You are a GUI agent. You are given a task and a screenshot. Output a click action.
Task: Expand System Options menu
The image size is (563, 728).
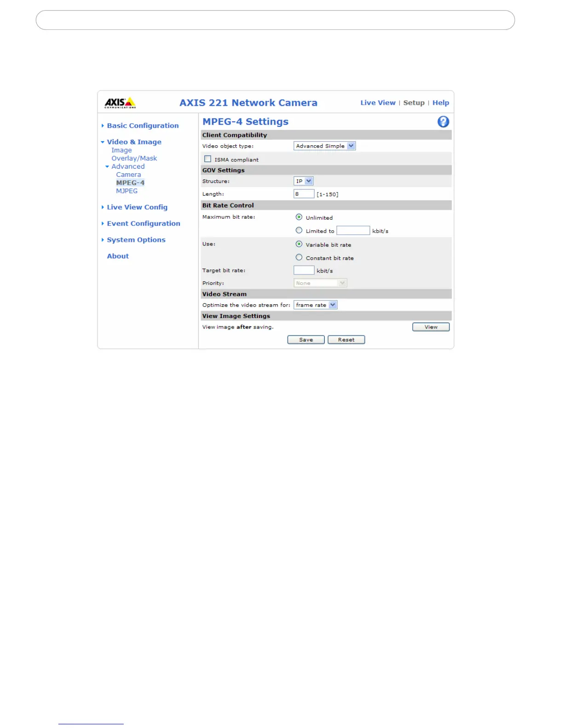point(136,240)
